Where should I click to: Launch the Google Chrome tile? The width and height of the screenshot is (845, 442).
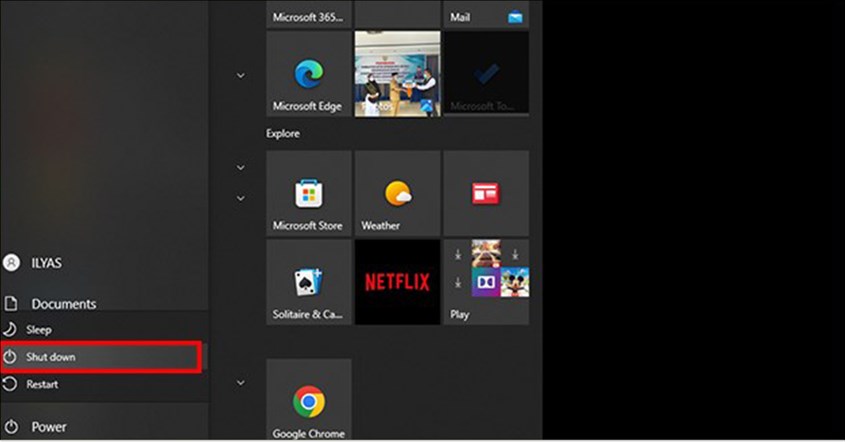click(x=309, y=400)
